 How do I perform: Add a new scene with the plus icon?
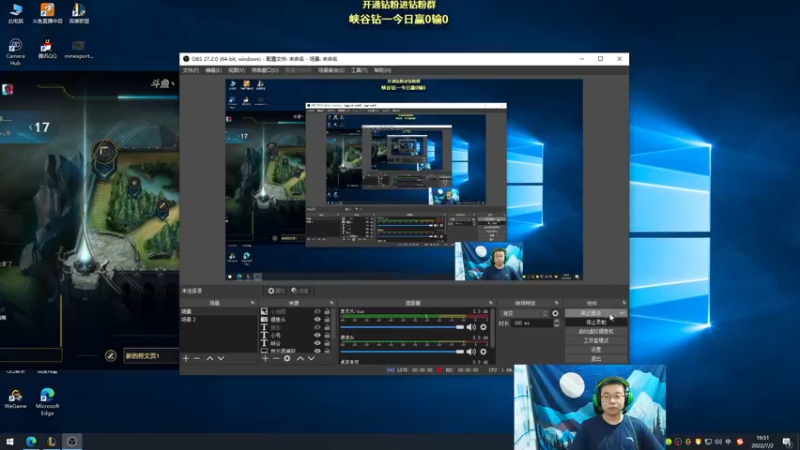186,358
